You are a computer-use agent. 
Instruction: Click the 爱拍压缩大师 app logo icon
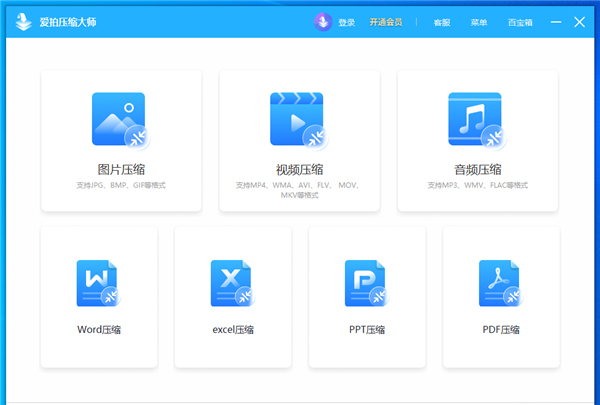23,22
